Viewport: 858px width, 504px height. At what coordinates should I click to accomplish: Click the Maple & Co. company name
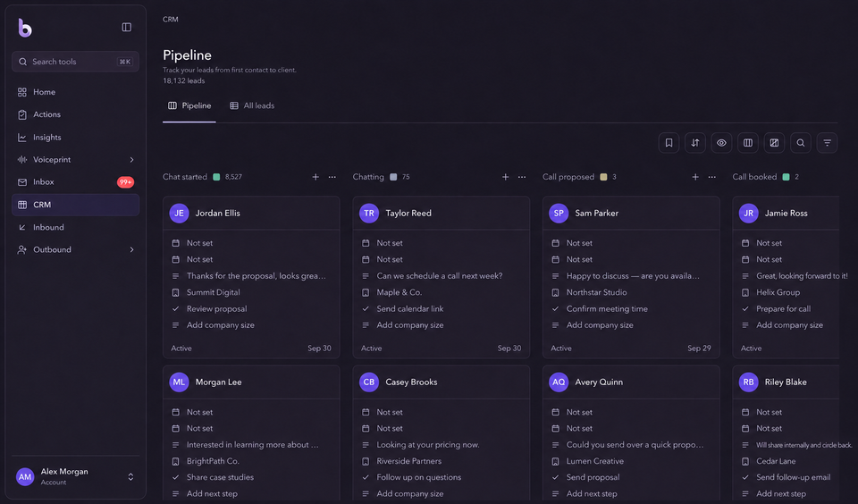(399, 292)
